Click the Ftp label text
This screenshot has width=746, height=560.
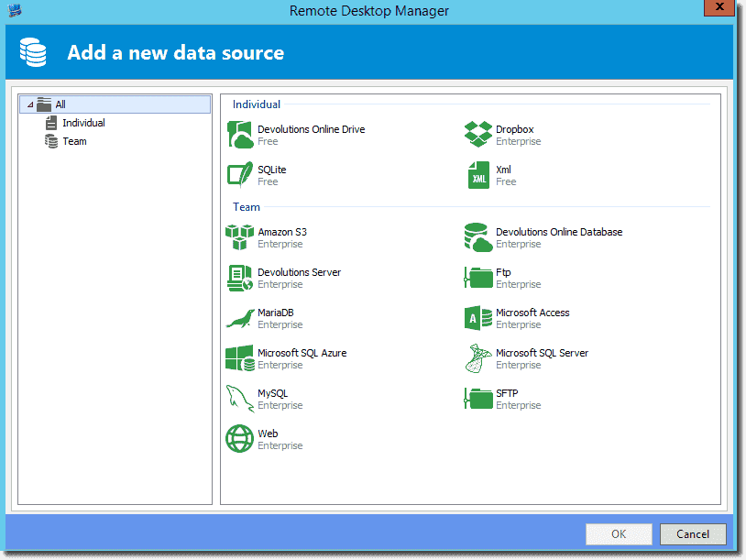(x=503, y=272)
